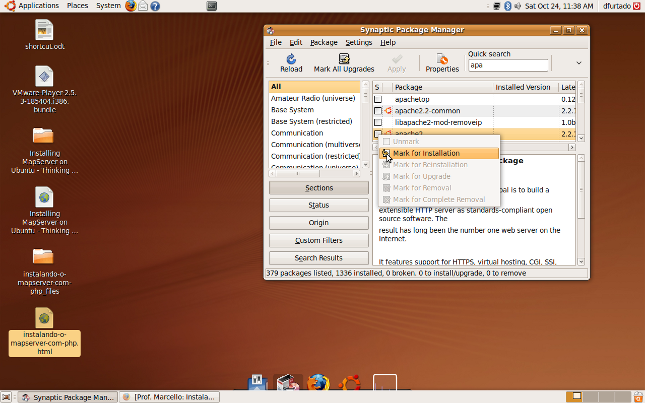Toggle the apache2.2-common package checkbox
Image resolution: width=645 pixels, height=403 pixels.
coord(378,111)
